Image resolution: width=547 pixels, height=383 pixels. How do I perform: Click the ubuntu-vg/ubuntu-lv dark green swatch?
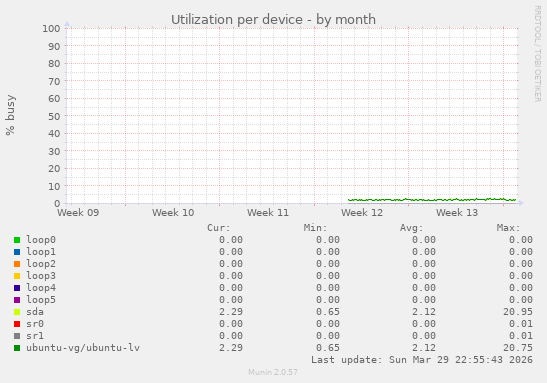pos(17,348)
